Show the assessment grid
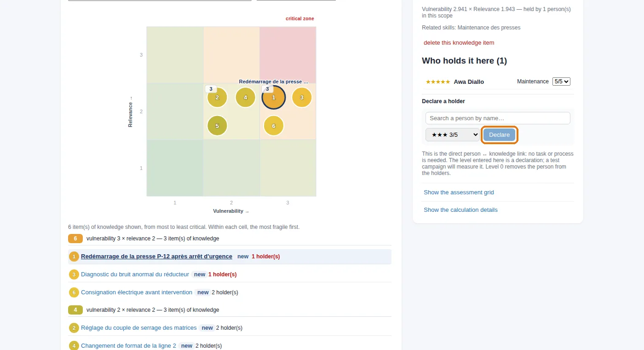Image resolution: width=644 pixels, height=350 pixels. tap(459, 192)
